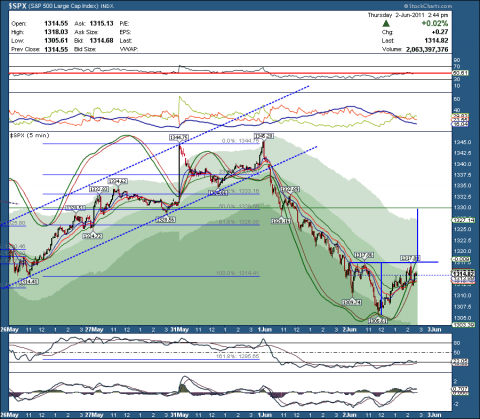Click the $SPX ticker symbol in the title bar
The width and height of the screenshot is (480, 419).
point(18,6)
